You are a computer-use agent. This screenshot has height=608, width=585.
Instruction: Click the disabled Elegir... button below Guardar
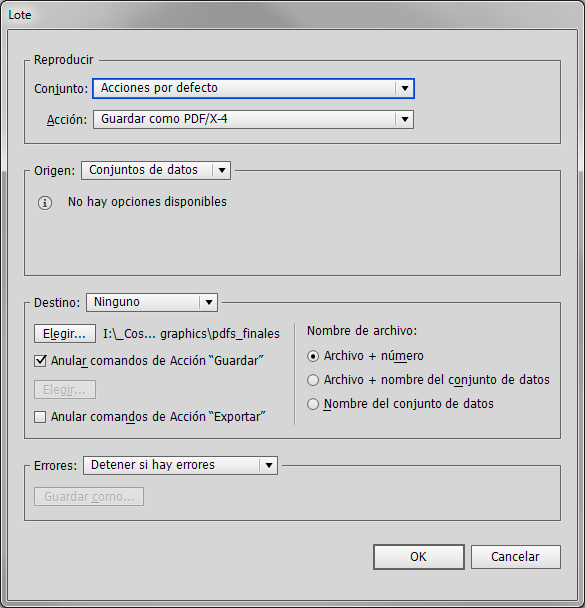pos(65,390)
